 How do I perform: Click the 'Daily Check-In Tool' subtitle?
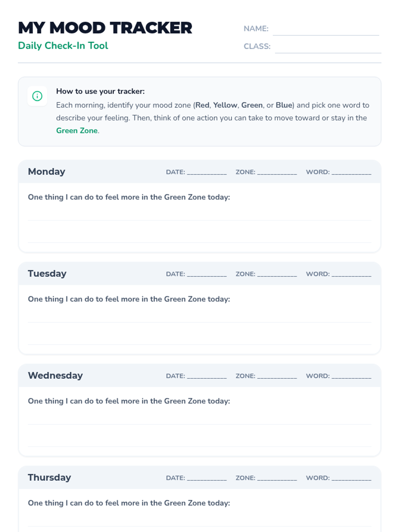(x=63, y=46)
